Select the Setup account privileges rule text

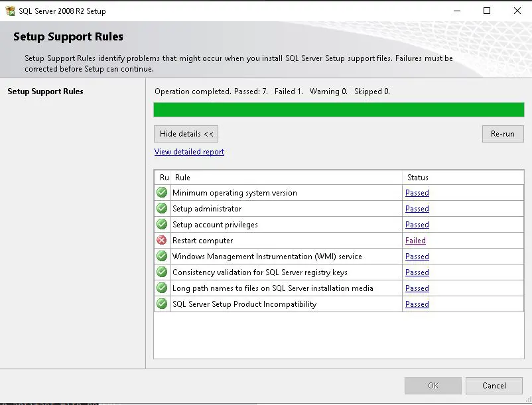[x=215, y=225]
